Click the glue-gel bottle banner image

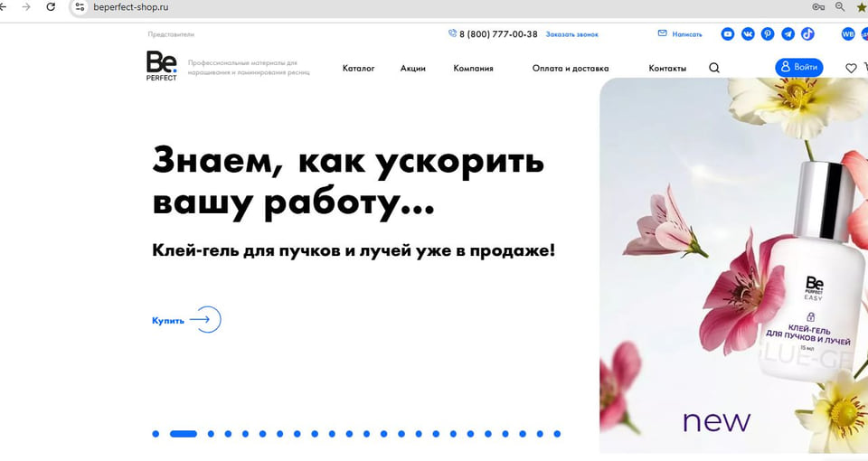pyautogui.click(x=734, y=266)
